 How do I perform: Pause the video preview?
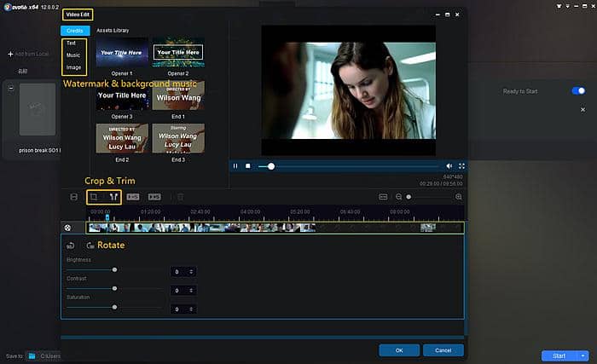[235, 166]
